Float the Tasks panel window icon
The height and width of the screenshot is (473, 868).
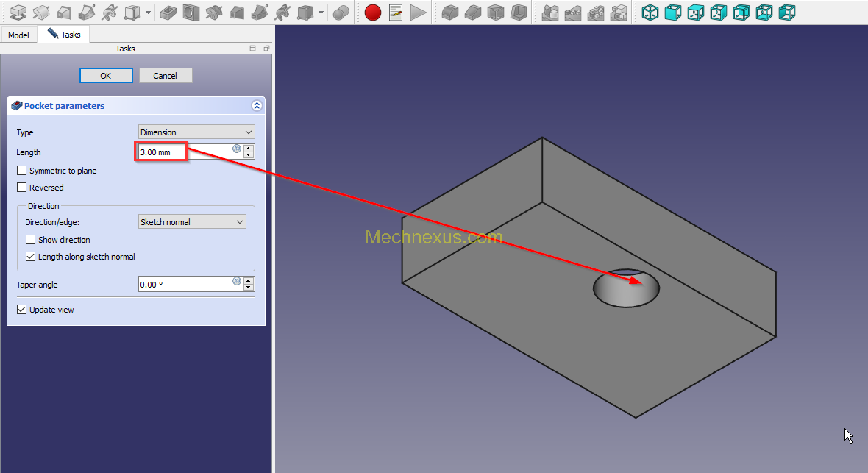tap(266, 49)
